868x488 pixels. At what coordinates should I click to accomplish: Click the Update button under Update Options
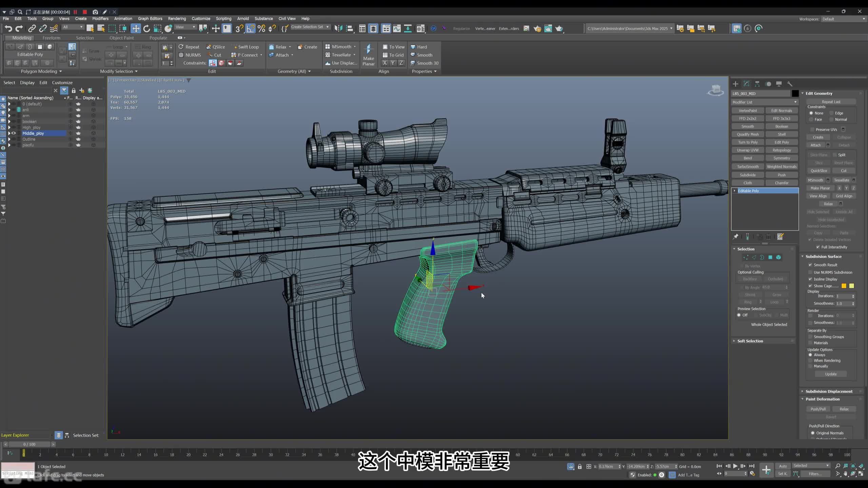[831, 374]
